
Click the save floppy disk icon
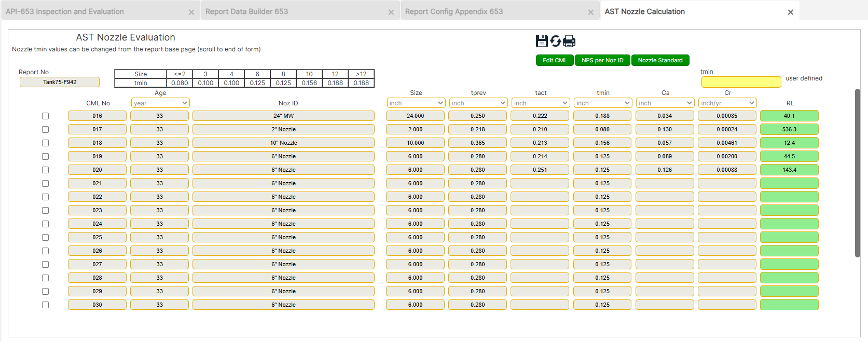(x=542, y=41)
